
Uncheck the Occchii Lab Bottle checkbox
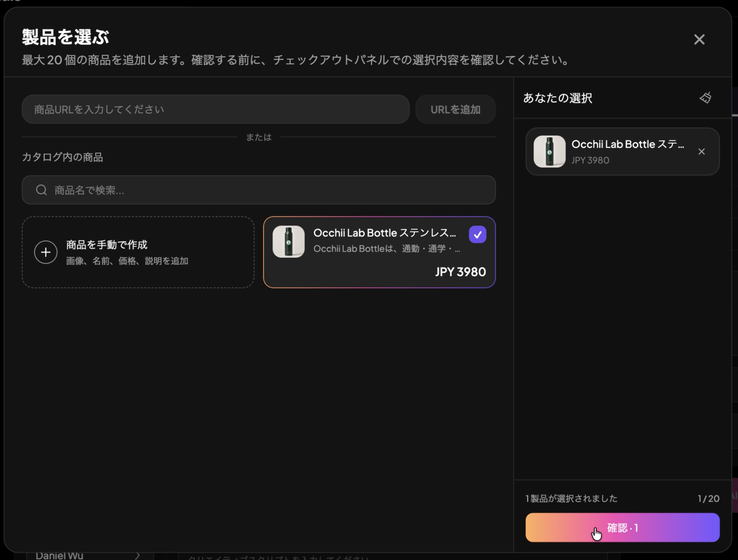(x=477, y=235)
